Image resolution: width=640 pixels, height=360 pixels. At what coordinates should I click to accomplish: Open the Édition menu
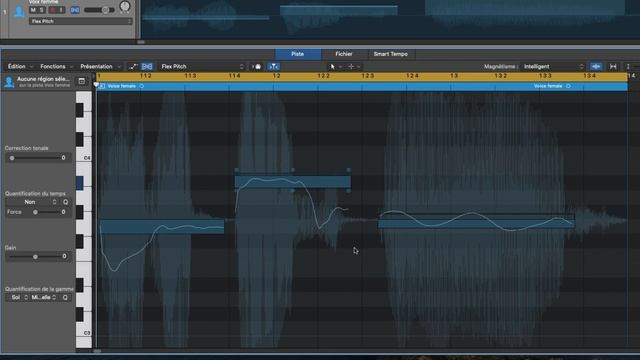(x=19, y=67)
